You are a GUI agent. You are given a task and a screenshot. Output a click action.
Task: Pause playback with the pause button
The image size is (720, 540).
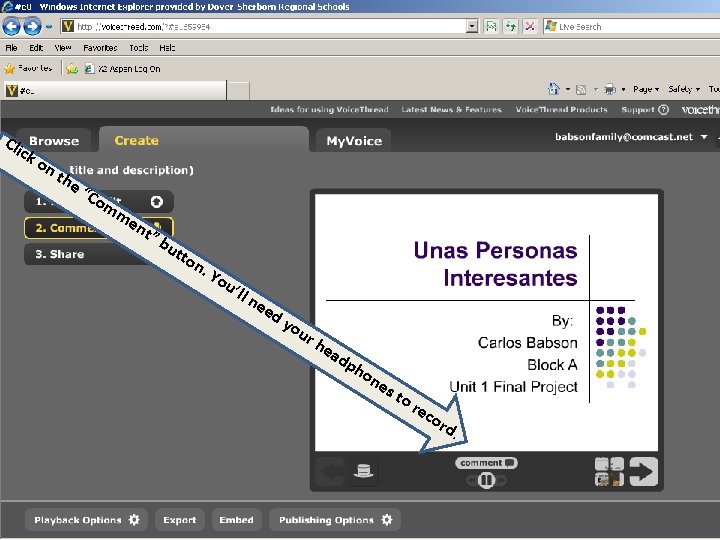click(x=486, y=480)
